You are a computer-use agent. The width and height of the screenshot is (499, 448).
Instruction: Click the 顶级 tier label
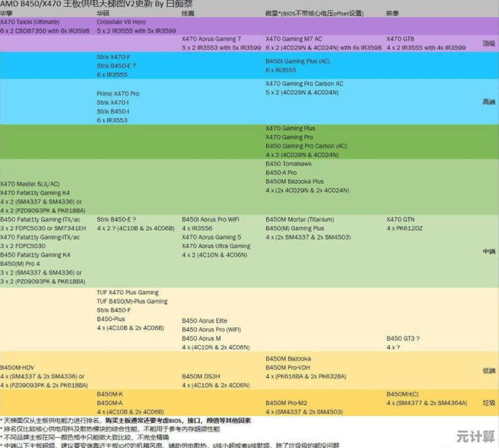[489, 44]
